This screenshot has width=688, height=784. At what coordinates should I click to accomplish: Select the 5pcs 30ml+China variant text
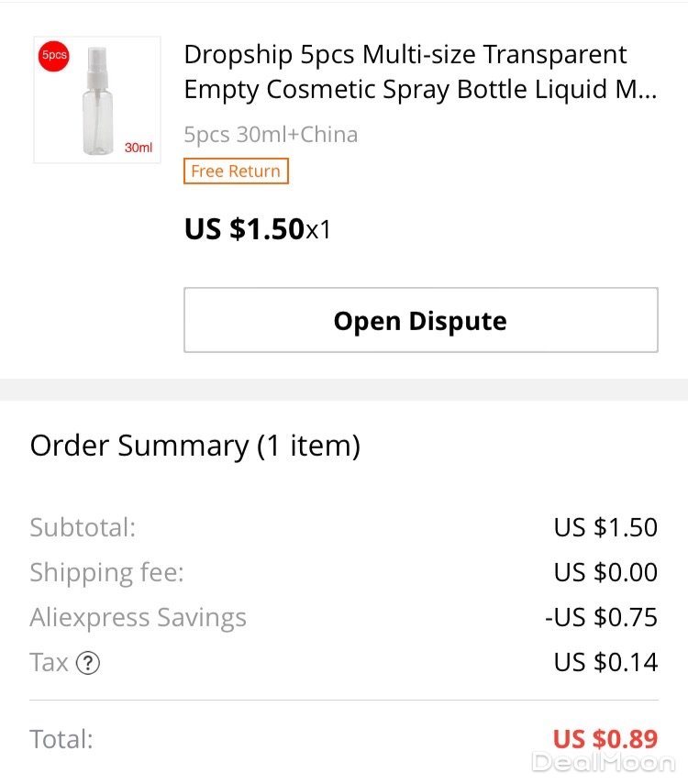point(271,135)
